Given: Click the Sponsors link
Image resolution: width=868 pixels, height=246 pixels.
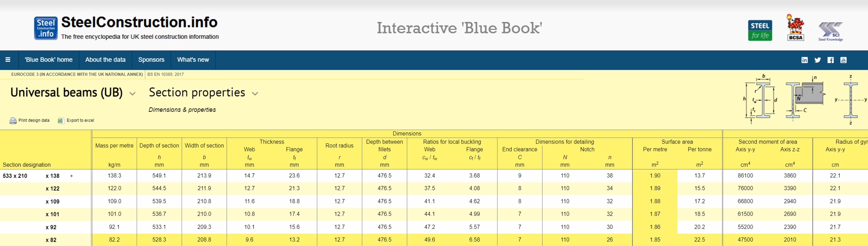Looking at the screenshot, I should tap(151, 59).
